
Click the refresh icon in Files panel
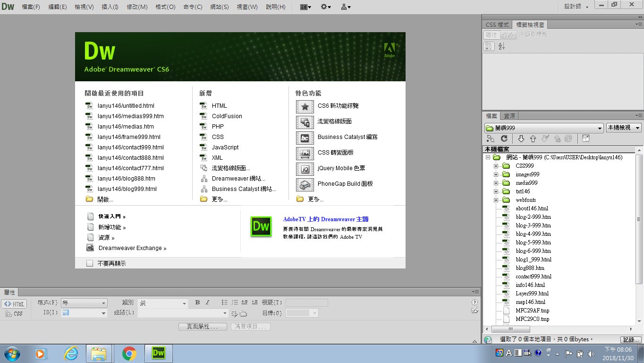(504, 138)
